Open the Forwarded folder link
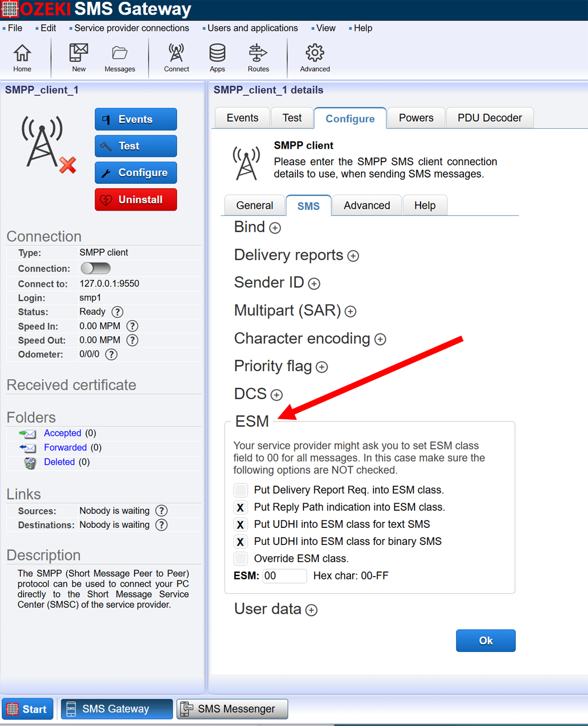588x726 pixels. point(65,448)
